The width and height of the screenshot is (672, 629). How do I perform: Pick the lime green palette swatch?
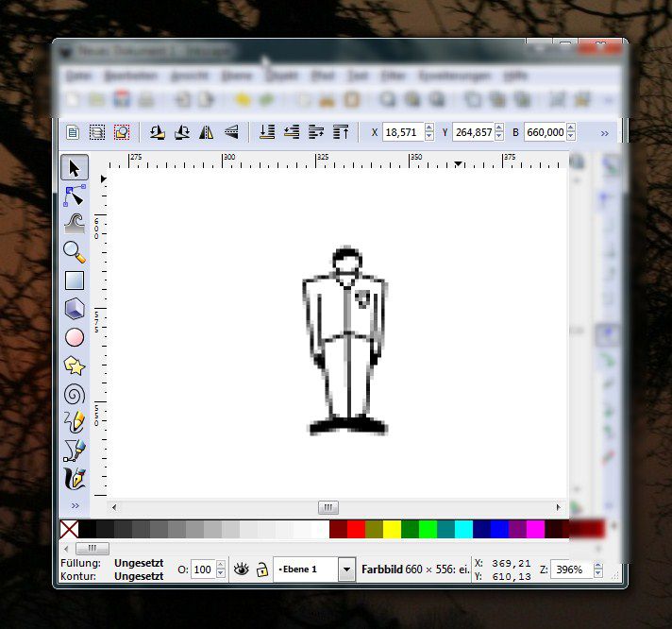pyautogui.click(x=428, y=530)
